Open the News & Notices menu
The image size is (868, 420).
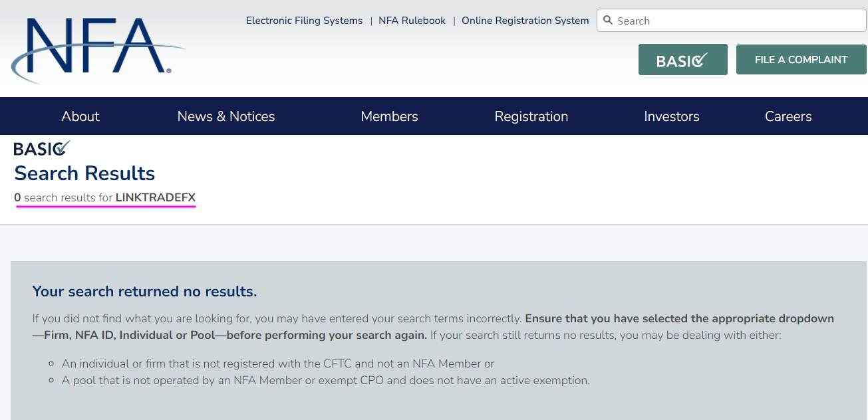point(226,116)
